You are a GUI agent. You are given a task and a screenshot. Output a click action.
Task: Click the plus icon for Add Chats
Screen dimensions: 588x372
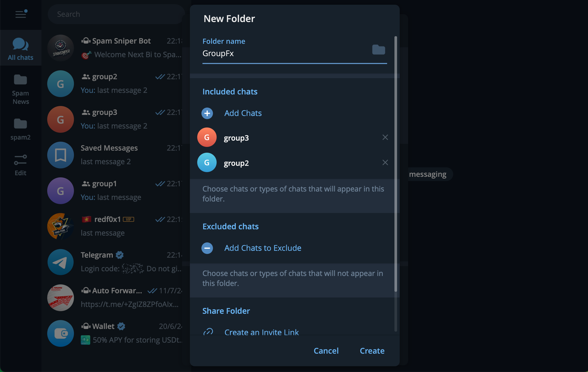[x=207, y=113]
